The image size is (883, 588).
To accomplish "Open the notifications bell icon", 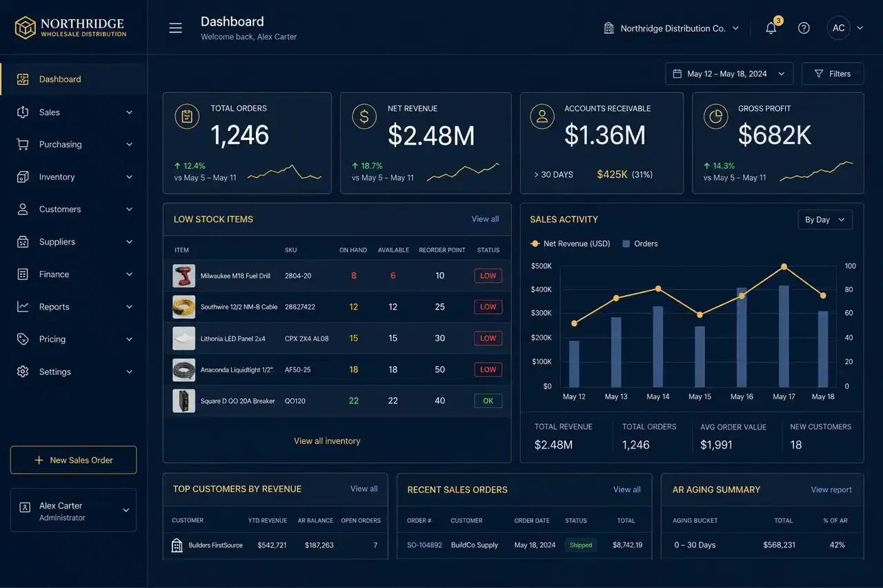I will (771, 28).
